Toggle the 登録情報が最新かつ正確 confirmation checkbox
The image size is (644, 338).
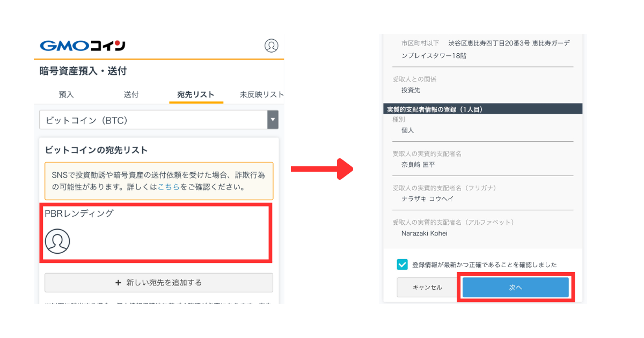coord(402,264)
